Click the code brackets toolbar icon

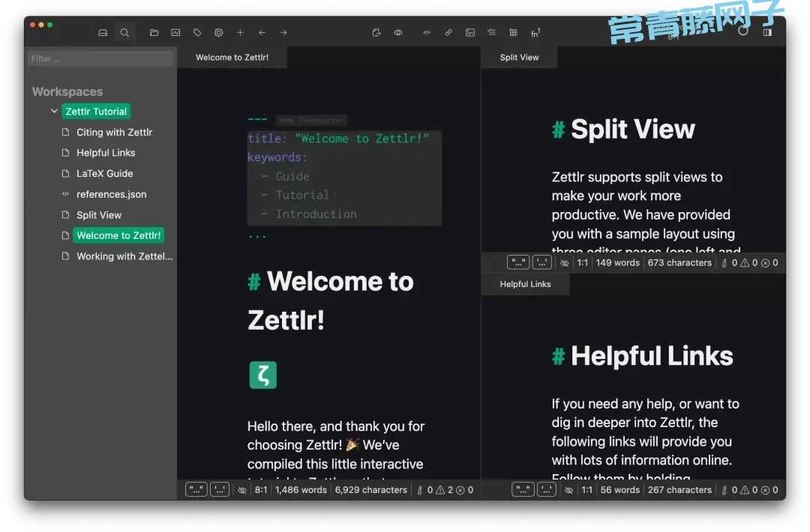pos(427,32)
